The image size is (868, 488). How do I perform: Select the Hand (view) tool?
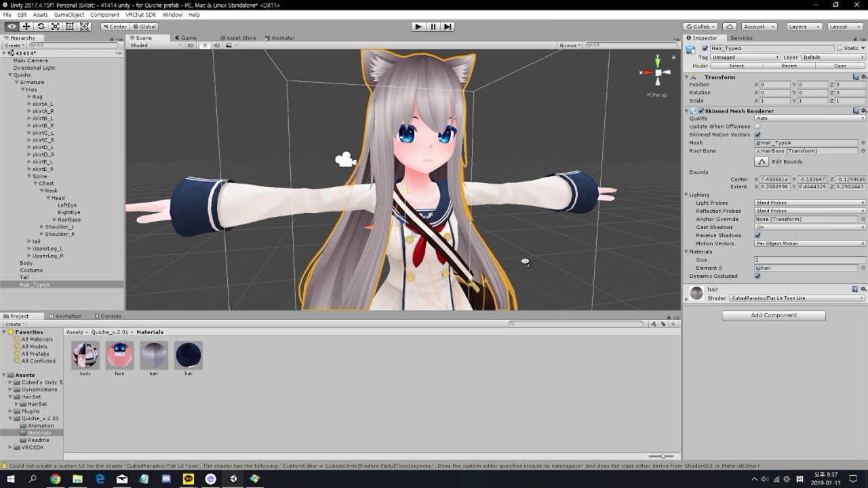pos(12,26)
